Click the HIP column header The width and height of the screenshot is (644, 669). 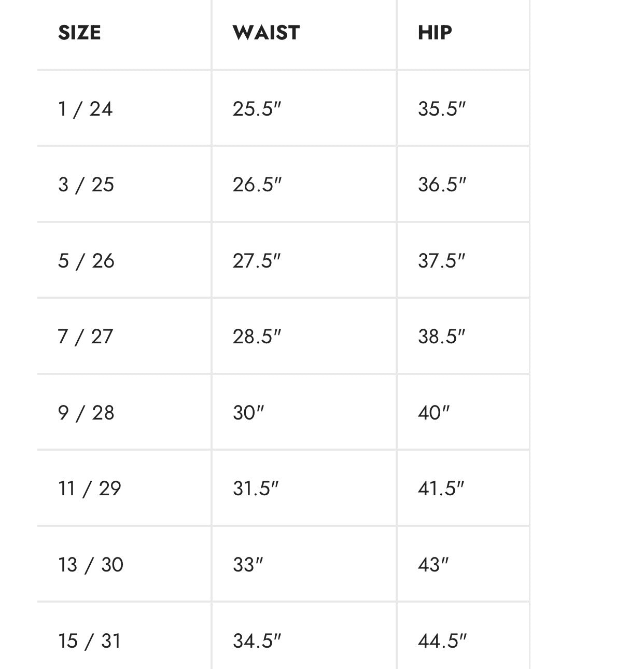click(x=435, y=33)
